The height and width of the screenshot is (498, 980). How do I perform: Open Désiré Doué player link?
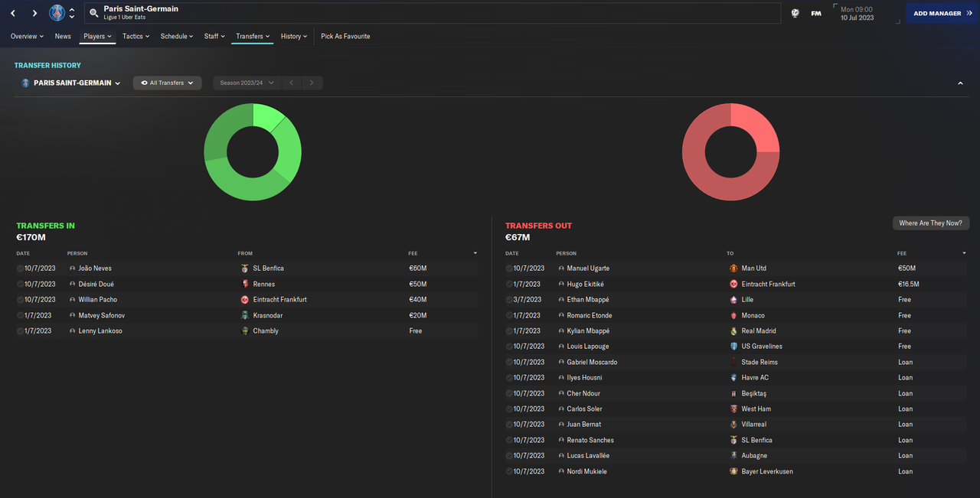coord(96,284)
